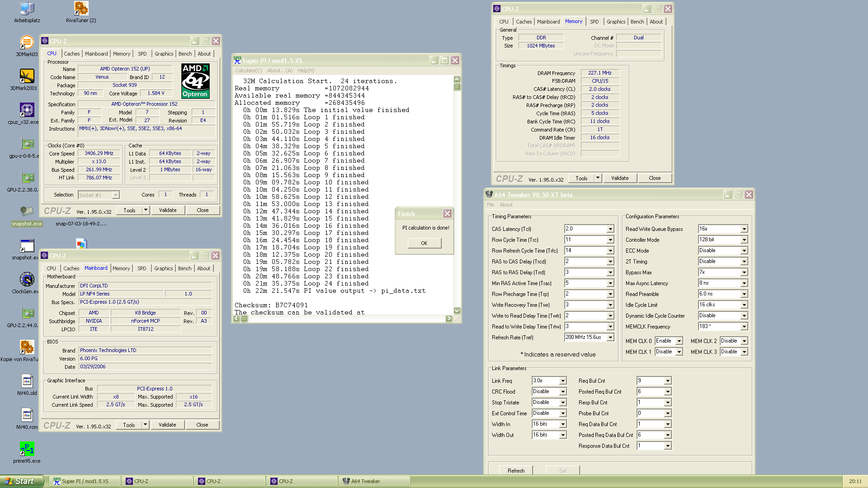Open the RivaTuner (2) desktop shortcut
868x488 pixels.
tap(81, 12)
